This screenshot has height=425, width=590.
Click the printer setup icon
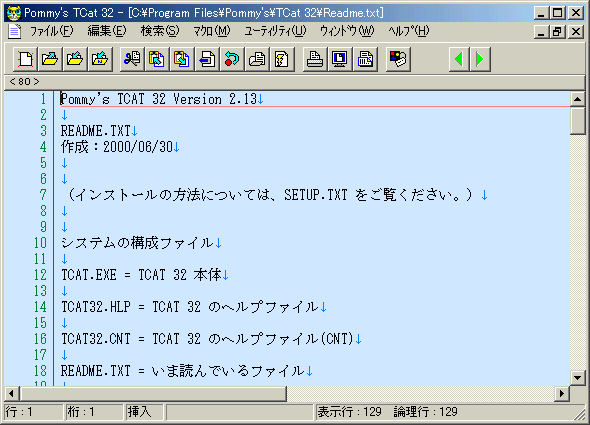tap(365, 59)
